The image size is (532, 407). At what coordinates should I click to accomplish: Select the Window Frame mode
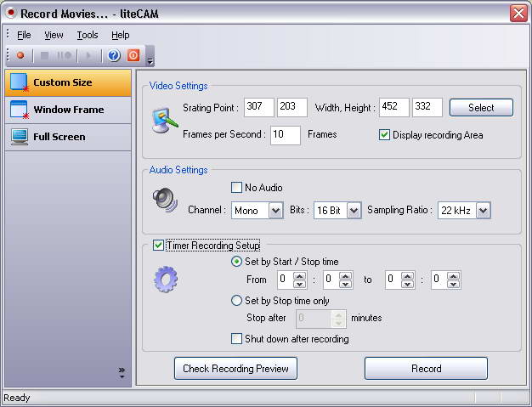[x=68, y=110]
